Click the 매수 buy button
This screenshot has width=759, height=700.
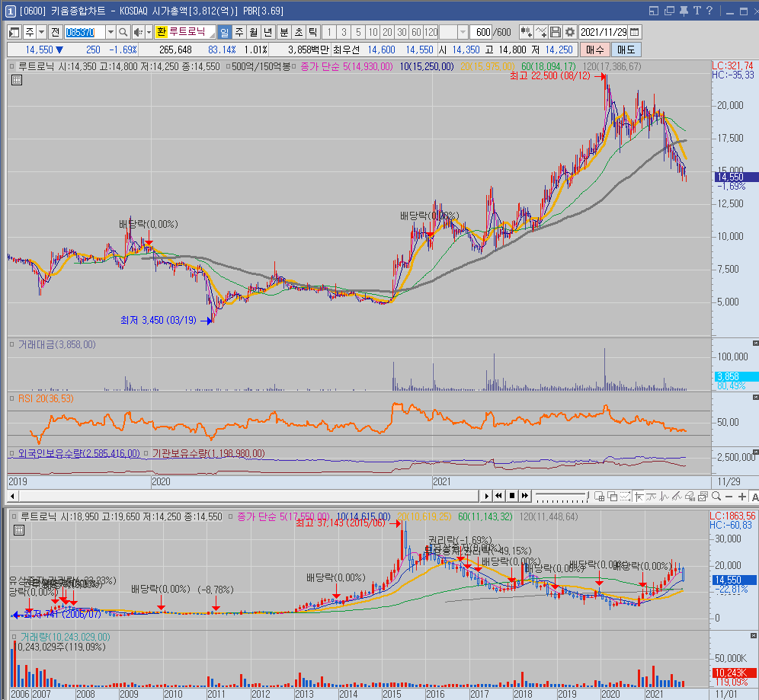pyautogui.click(x=595, y=50)
